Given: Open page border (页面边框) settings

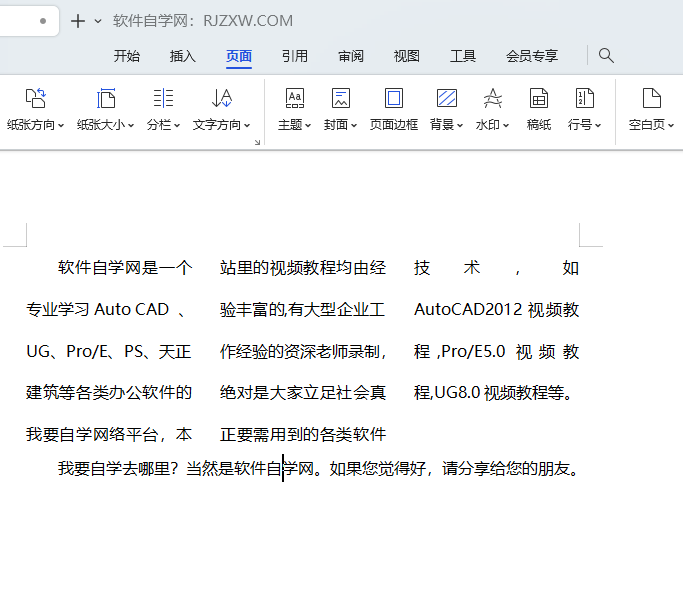Looking at the screenshot, I should pyautogui.click(x=394, y=109).
